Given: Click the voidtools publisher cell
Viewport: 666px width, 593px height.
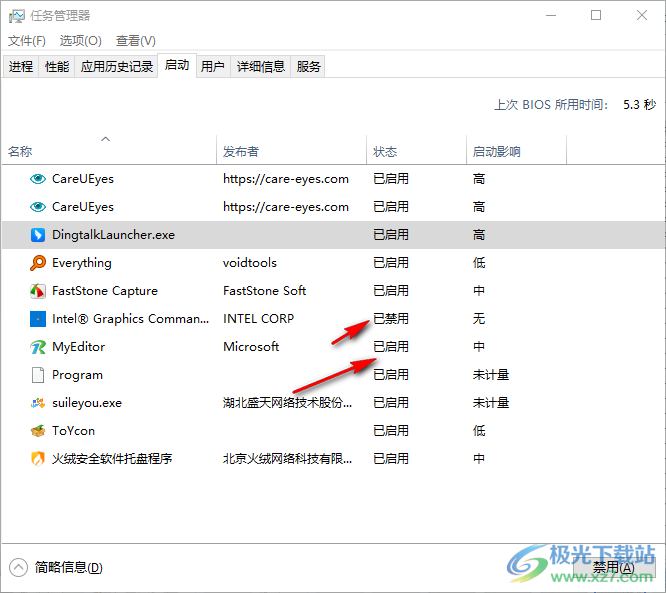Looking at the screenshot, I should 250,263.
